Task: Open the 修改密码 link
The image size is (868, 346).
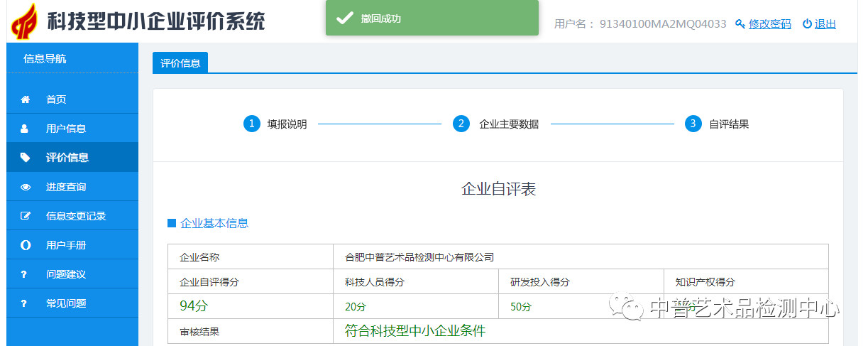Action: click(x=769, y=23)
